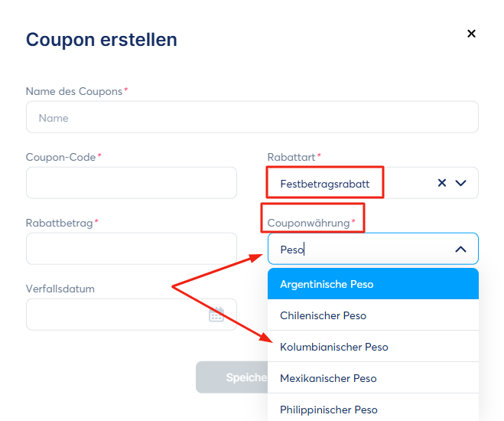Click the Coupon erstellen heading
Viewport: 504px width, 421px height.
[101, 40]
